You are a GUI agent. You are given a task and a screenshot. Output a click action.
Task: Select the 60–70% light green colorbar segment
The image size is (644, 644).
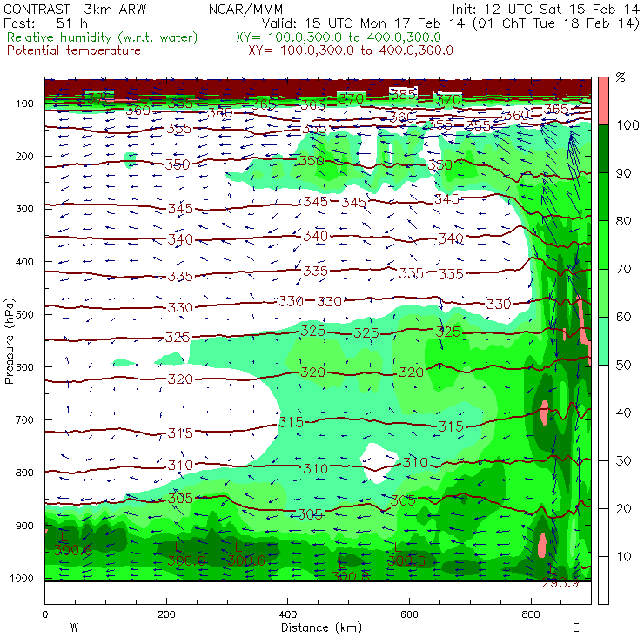click(x=603, y=292)
